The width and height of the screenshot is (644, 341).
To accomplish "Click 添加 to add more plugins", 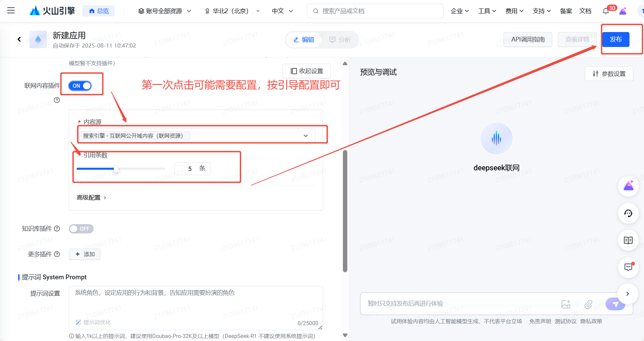I will (85, 254).
